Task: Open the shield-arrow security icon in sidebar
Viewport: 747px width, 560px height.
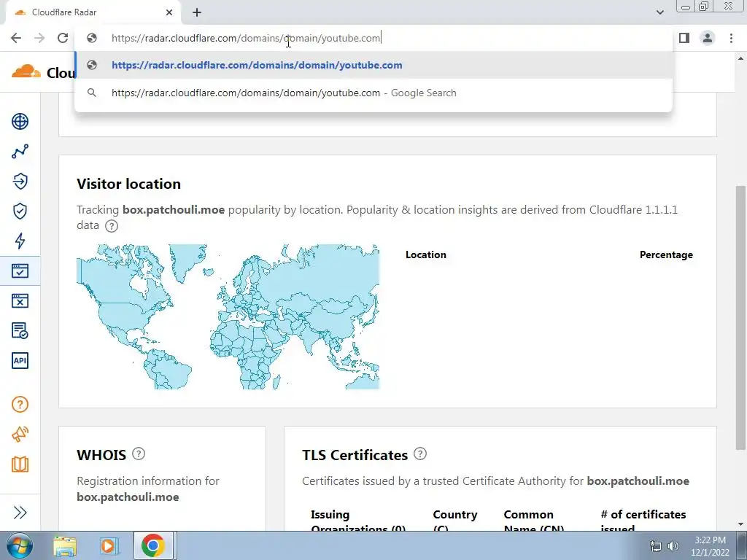Action: 20,182
